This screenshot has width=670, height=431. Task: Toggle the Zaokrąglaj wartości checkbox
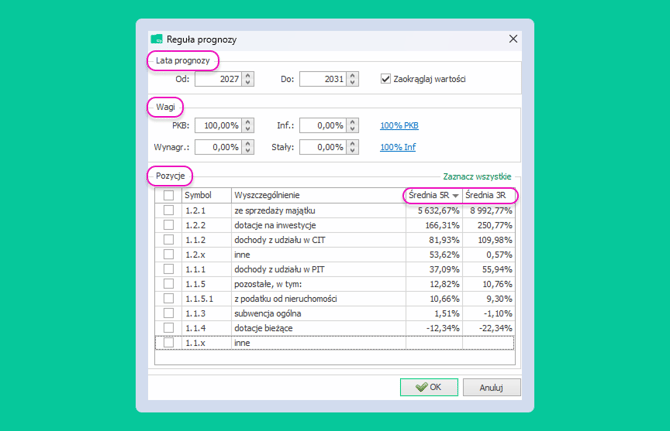coord(386,79)
